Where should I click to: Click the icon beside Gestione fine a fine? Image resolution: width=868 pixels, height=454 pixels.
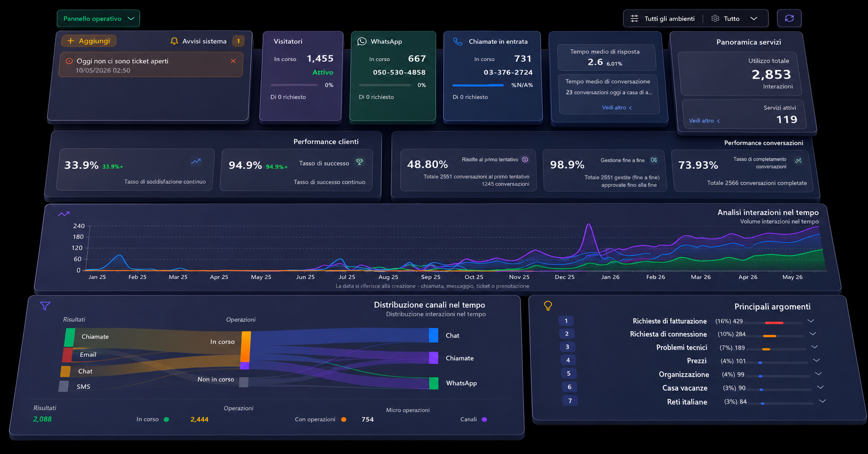click(x=654, y=160)
